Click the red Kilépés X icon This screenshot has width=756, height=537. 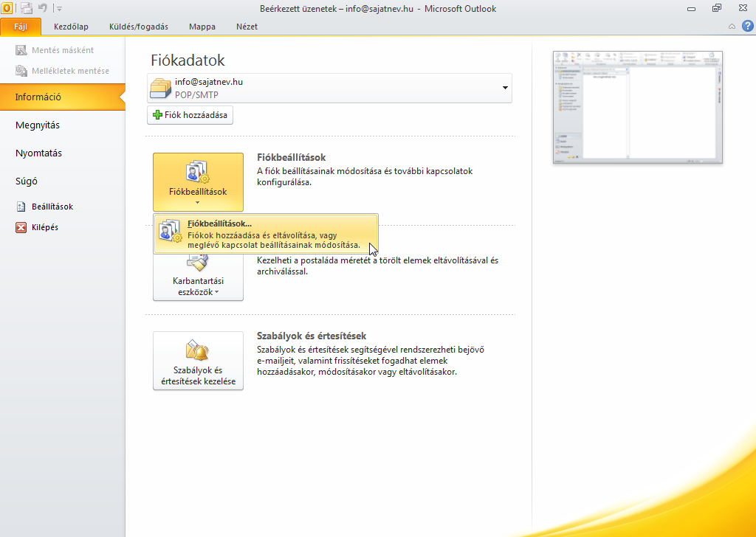(x=21, y=227)
